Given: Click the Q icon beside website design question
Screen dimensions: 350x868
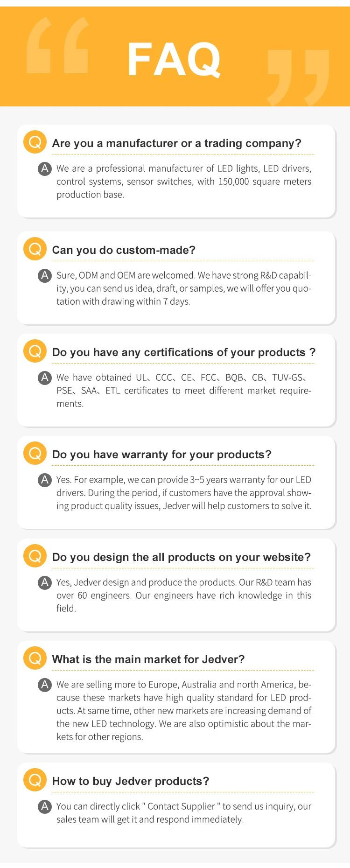Looking at the screenshot, I should [x=35, y=556].
